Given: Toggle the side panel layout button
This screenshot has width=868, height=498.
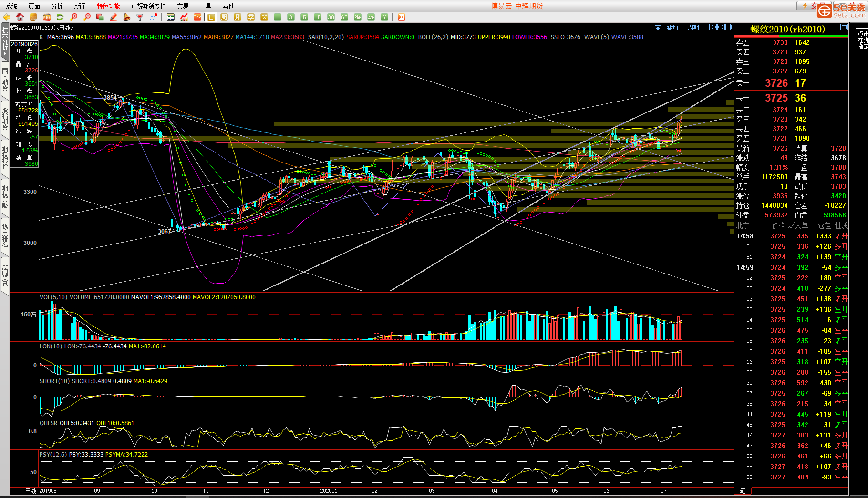Looking at the screenshot, I should [x=729, y=27].
